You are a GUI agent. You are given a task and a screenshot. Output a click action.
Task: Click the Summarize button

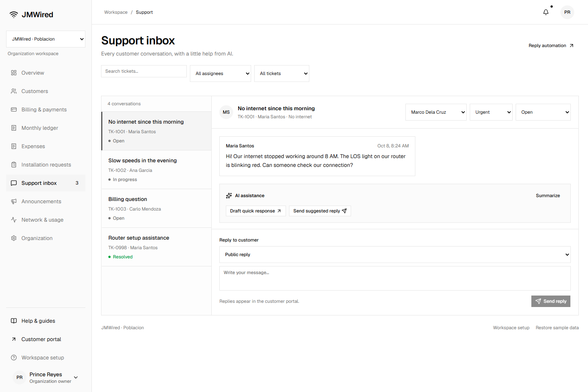coord(548,196)
